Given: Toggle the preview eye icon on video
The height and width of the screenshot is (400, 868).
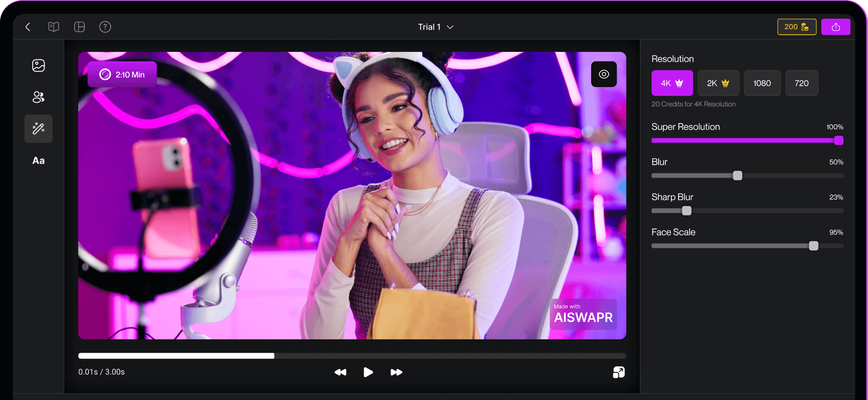Looking at the screenshot, I should tap(604, 74).
